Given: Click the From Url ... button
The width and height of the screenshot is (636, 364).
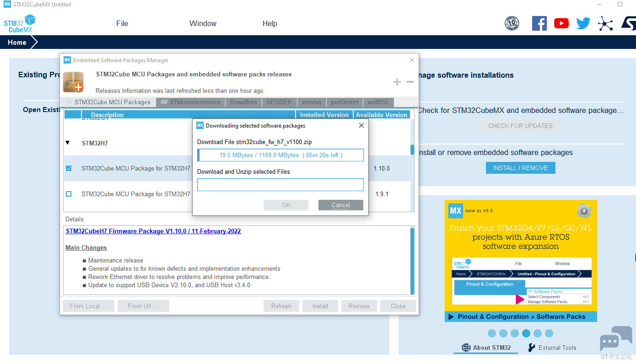Looking at the screenshot, I should [x=143, y=306].
